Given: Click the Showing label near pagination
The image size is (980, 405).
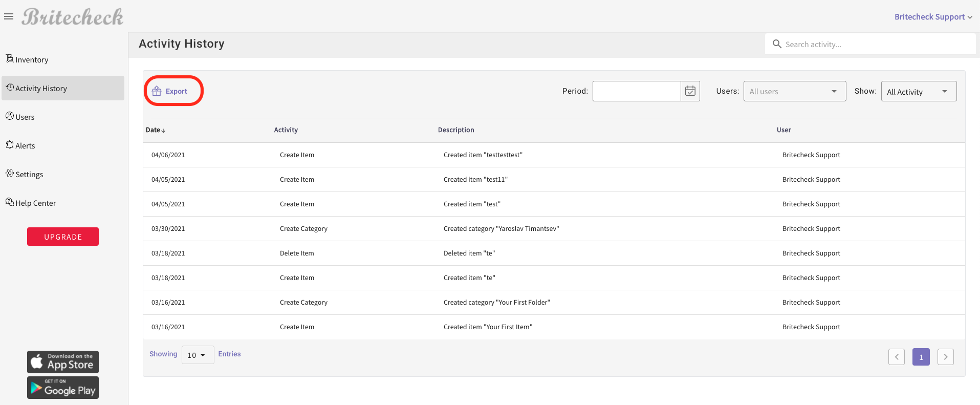Looking at the screenshot, I should pos(163,354).
